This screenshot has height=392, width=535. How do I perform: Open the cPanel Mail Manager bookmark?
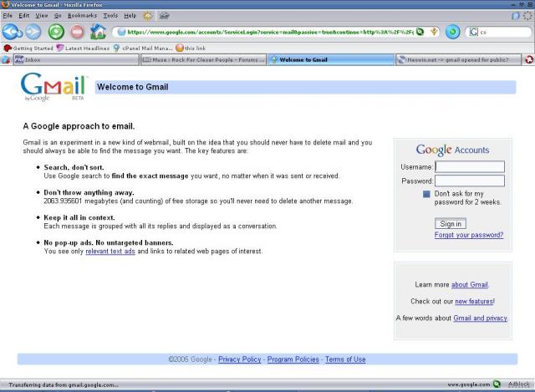click(143, 48)
